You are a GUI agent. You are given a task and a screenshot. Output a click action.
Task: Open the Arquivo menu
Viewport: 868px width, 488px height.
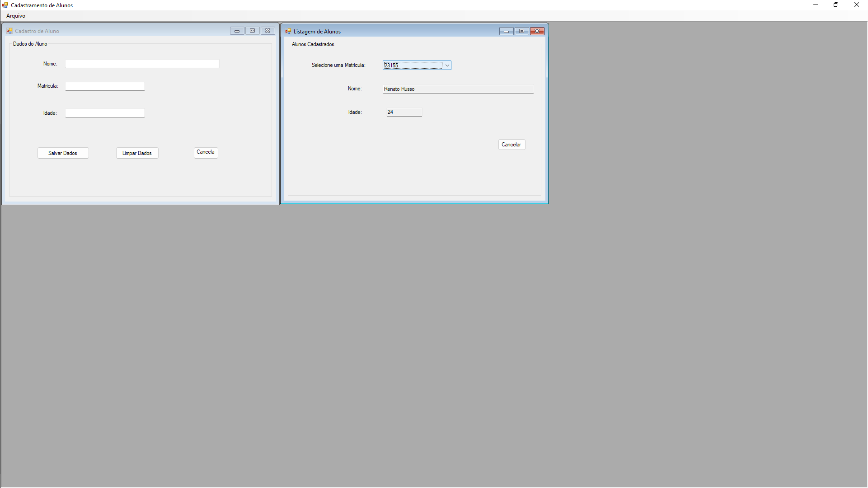click(x=16, y=16)
